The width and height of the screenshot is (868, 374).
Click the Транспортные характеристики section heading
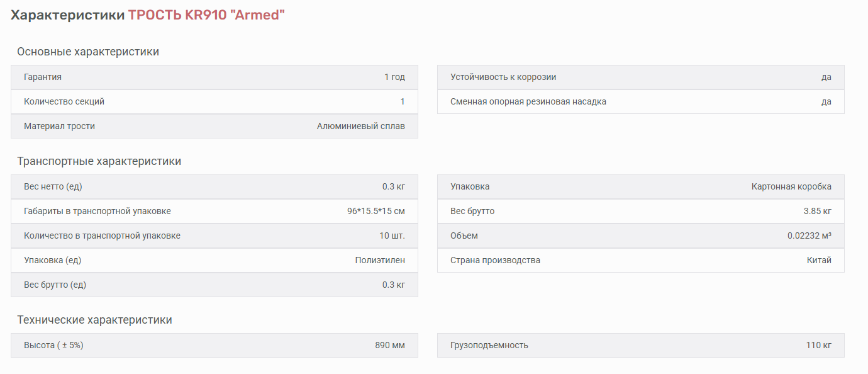tap(99, 161)
